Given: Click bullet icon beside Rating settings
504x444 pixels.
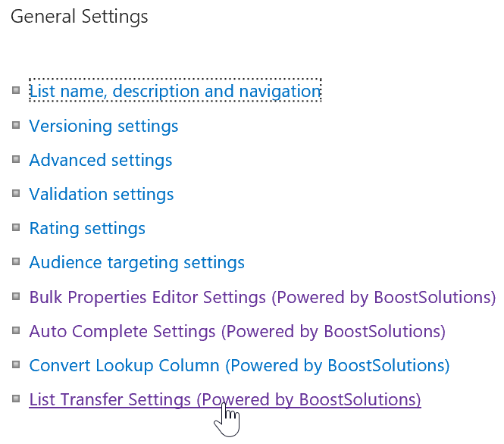Looking at the screenshot, I should click(x=16, y=227).
